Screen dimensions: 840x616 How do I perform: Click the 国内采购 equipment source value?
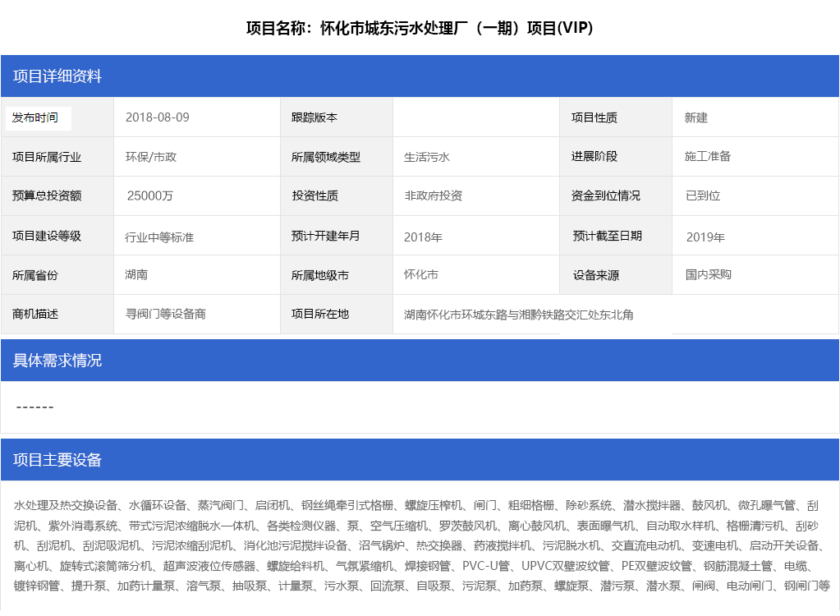click(x=709, y=274)
